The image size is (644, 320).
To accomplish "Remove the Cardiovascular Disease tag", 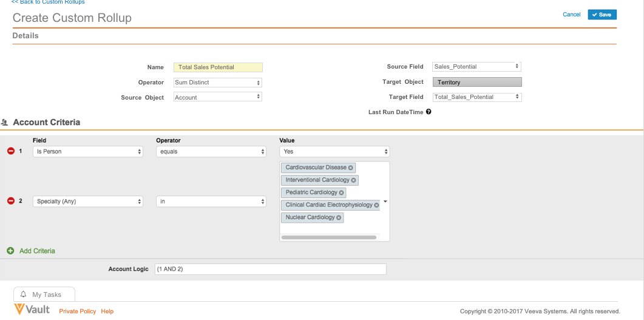I will pyautogui.click(x=351, y=168).
